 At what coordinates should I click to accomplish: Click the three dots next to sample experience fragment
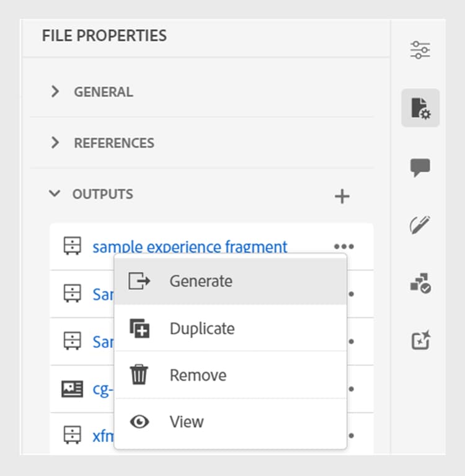(343, 247)
